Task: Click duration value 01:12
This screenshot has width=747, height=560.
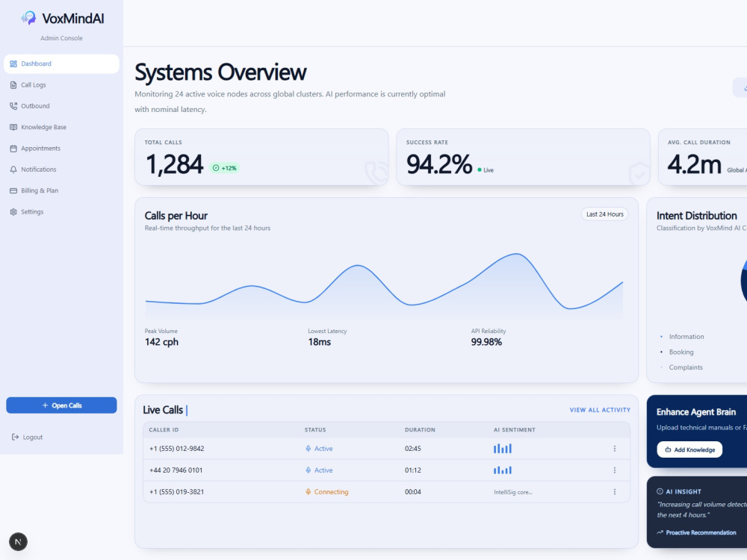Action: (x=413, y=470)
